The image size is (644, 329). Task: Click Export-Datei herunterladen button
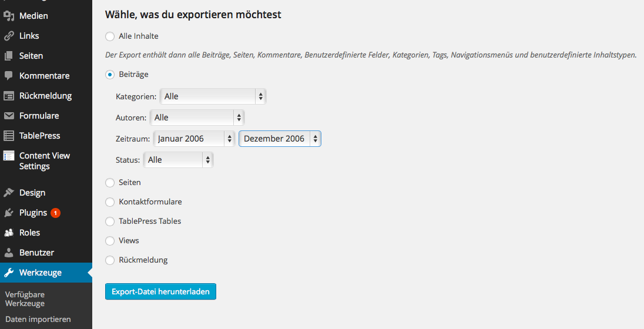pos(160,291)
